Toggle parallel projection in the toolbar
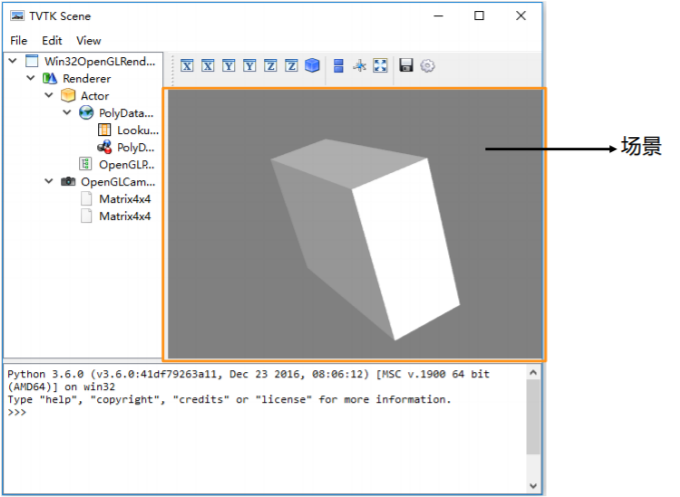 point(338,66)
